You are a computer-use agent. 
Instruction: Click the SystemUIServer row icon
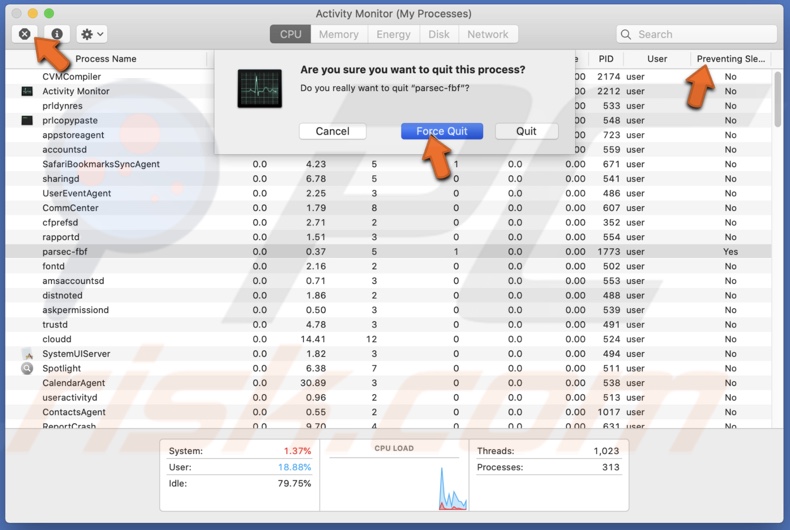coord(27,354)
